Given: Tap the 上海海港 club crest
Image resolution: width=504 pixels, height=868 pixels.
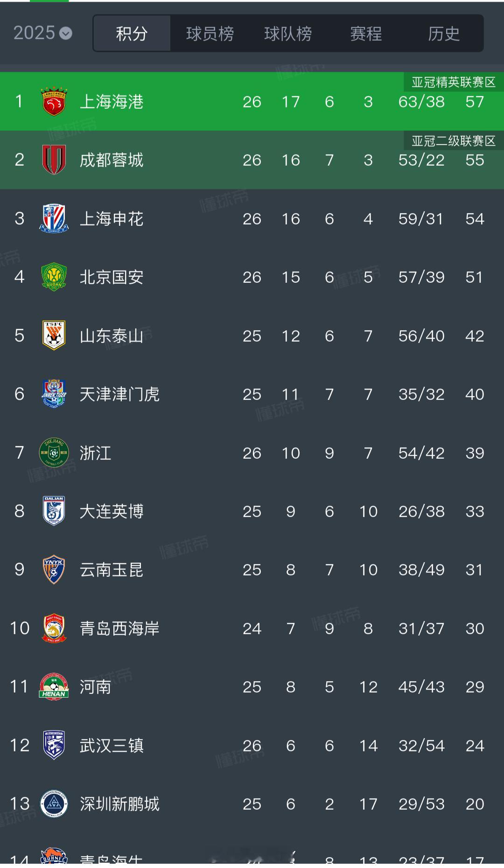Looking at the screenshot, I should point(54,101).
